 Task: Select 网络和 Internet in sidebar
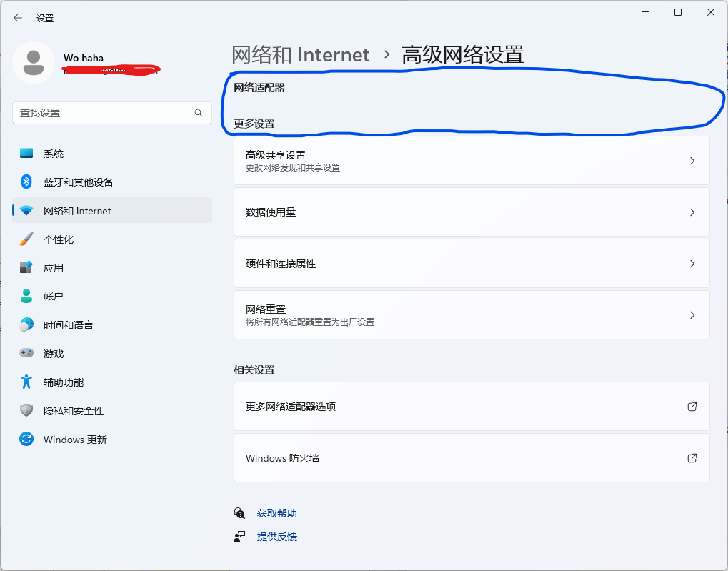112,211
